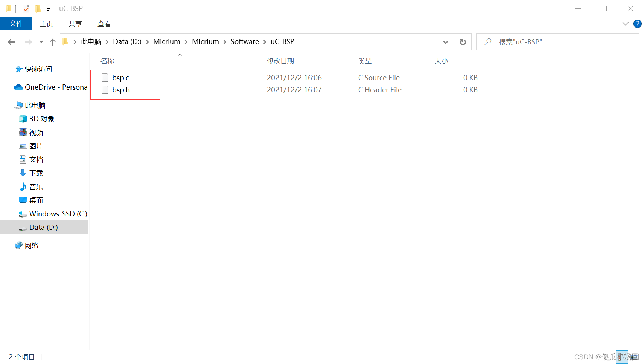
Task: Open the blue Help question mark icon
Action: [x=637, y=24]
